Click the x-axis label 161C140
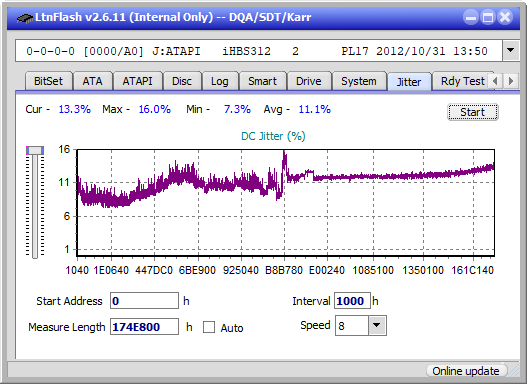Image resolution: width=527 pixels, height=384 pixels. [x=473, y=270]
